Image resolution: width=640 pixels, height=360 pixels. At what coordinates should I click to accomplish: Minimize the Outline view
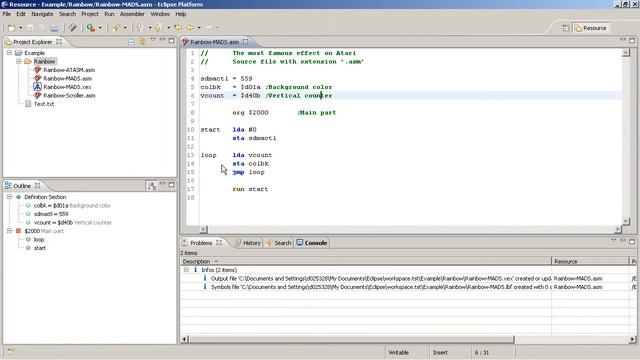tap(162, 184)
